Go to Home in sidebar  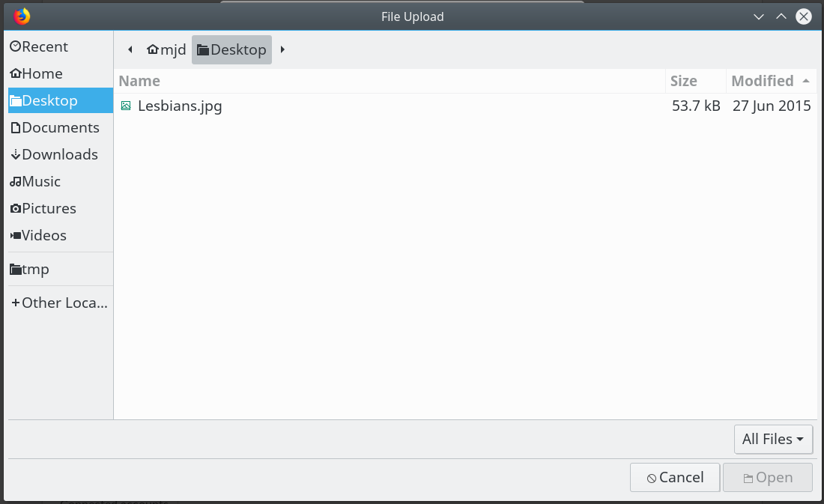point(61,73)
